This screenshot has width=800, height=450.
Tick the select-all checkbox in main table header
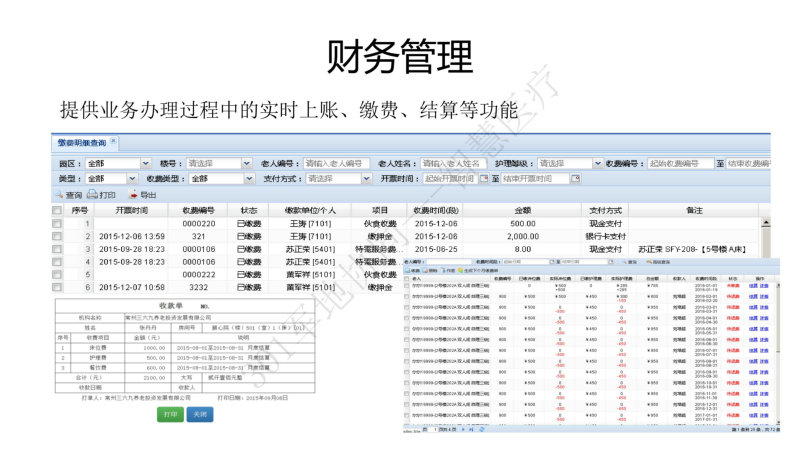coord(57,210)
